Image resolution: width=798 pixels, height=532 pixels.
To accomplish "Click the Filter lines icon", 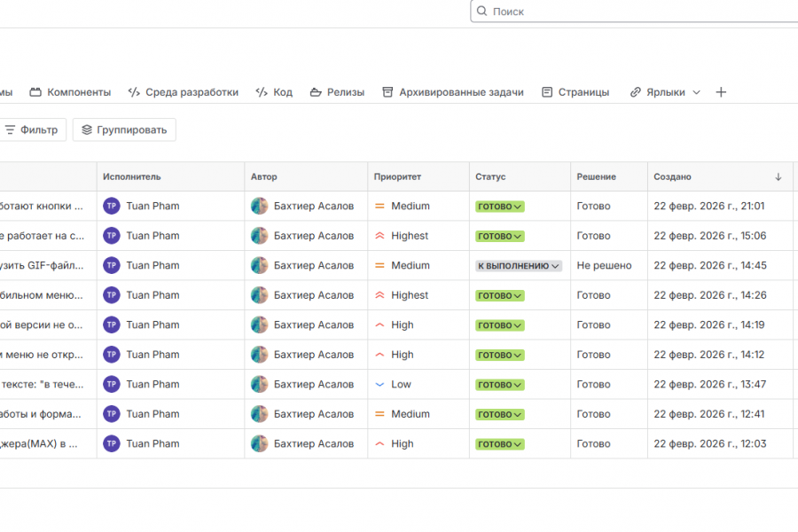I will coord(11,130).
